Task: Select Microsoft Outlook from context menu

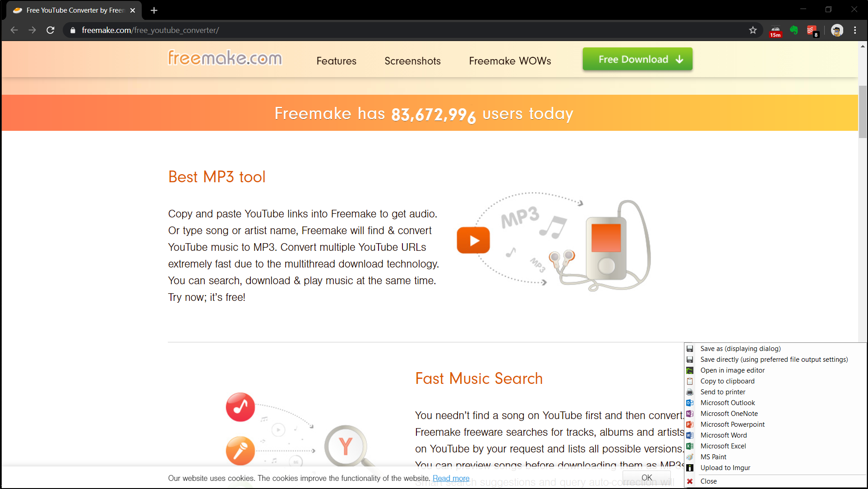Action: coord(727,402)
